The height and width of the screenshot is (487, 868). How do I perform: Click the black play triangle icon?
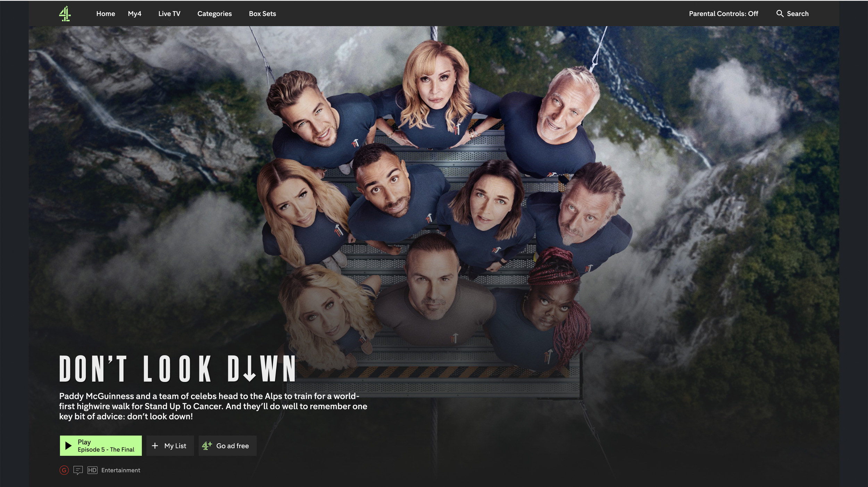[68, 445]
